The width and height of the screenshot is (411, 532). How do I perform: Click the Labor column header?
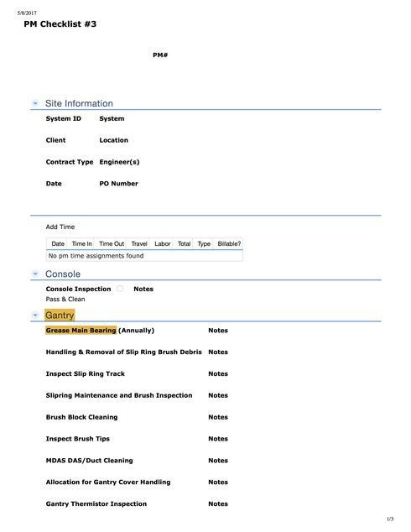pyautogui.click(x=162, y=243)
